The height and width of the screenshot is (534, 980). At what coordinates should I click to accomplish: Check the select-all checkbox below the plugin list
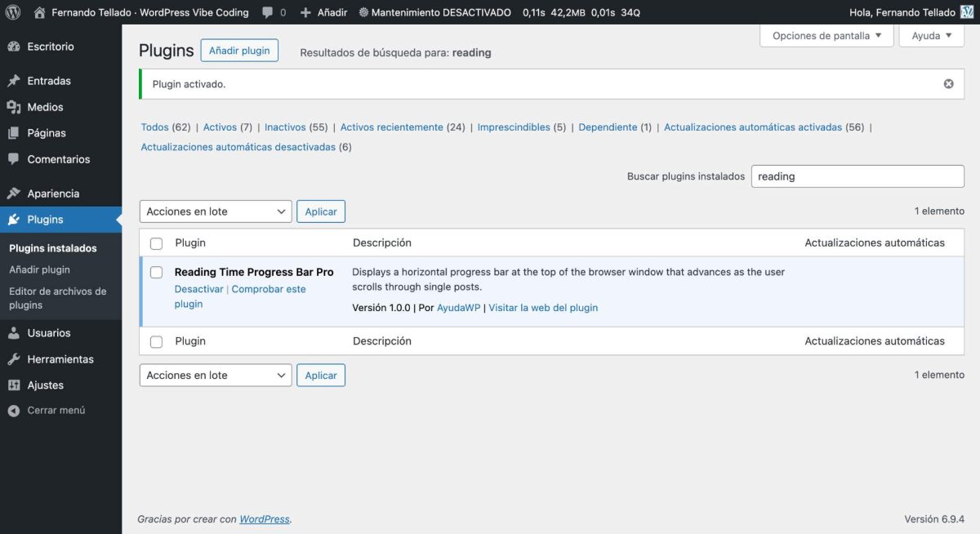[x=156, y=340]
